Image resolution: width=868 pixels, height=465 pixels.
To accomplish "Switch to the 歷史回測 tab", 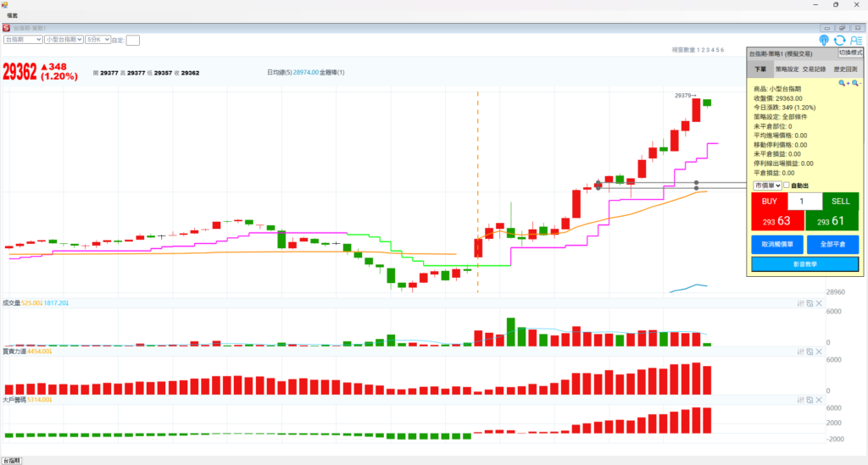I will click(845, 69).
